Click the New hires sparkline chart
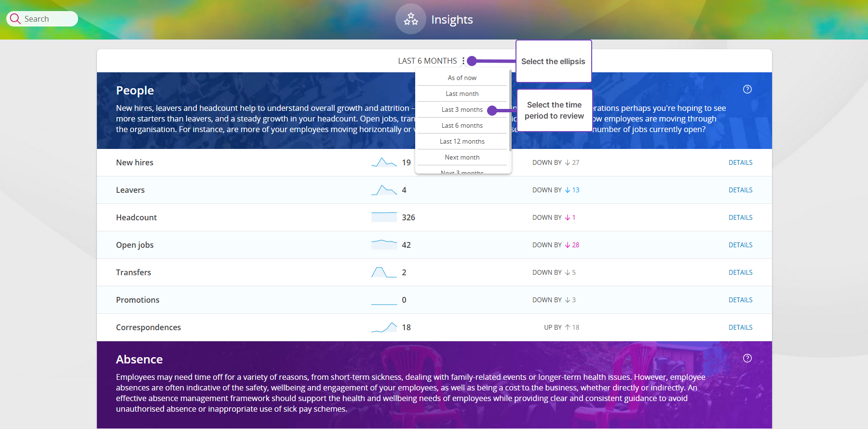Screen dimensions: 868x429 tap(384, 162)
